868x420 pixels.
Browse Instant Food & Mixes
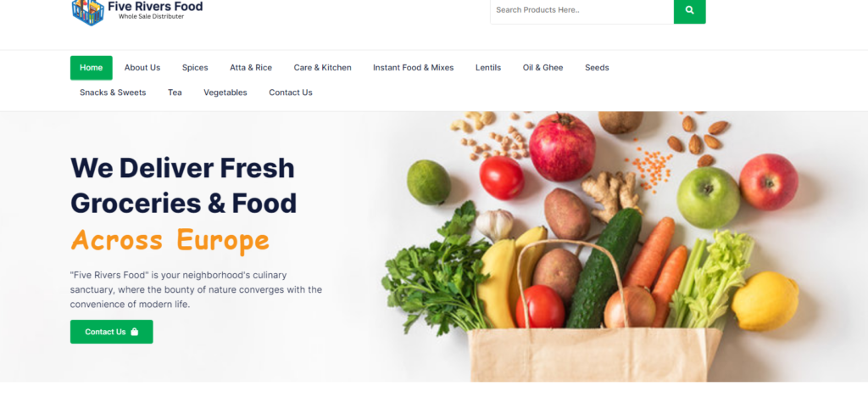(x=413, y=68)
